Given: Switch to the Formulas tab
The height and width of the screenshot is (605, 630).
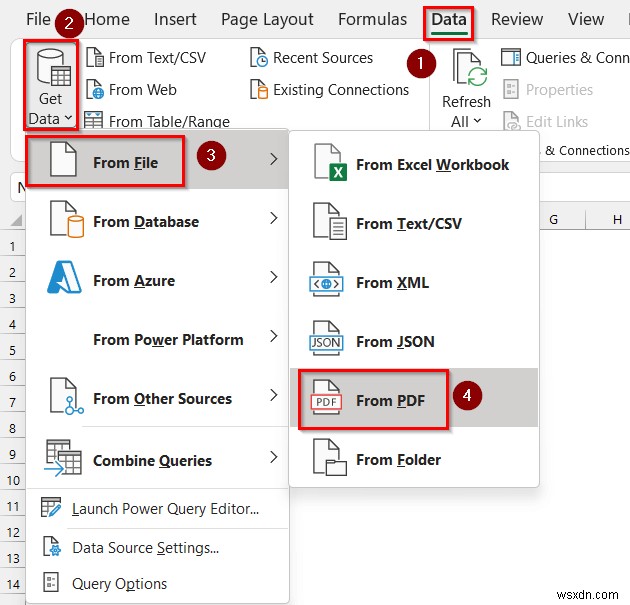Looking at the screenshot, I should click(x=372, y=19).
